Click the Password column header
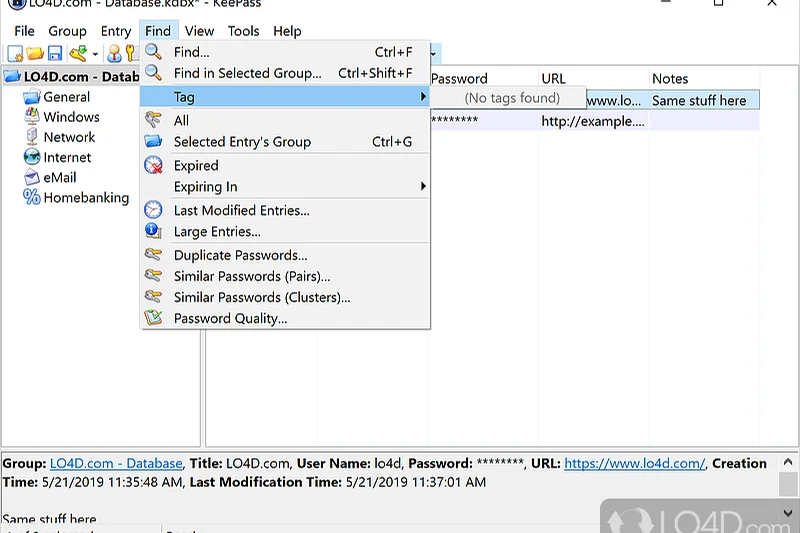Screen dimensions: 800x533 (x=483, y=78)
